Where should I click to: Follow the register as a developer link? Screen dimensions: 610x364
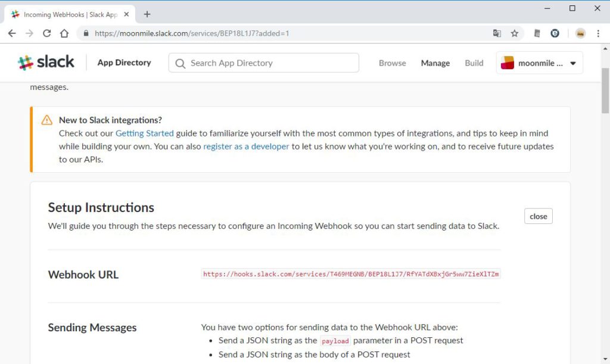point(246,147)
